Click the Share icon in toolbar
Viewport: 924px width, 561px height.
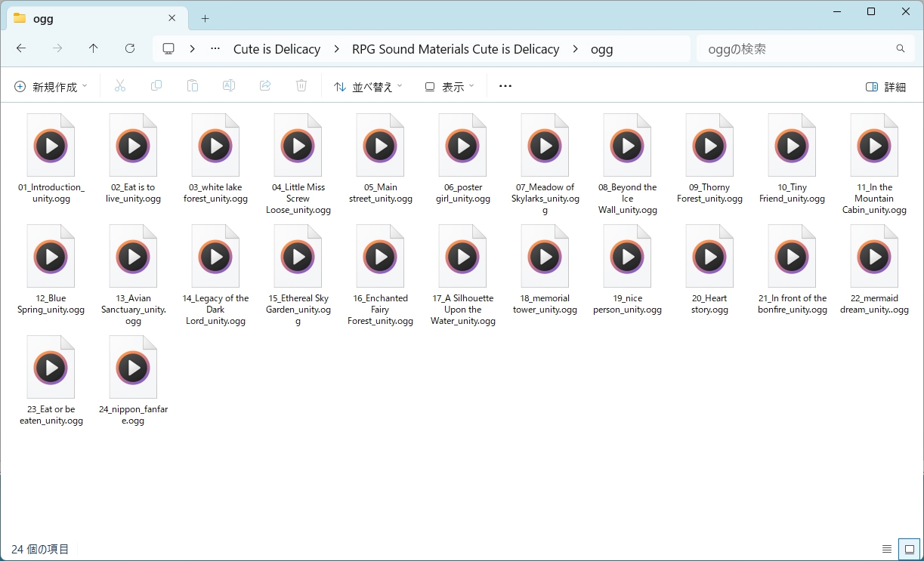pyautogui.click(x=265, y=87)
